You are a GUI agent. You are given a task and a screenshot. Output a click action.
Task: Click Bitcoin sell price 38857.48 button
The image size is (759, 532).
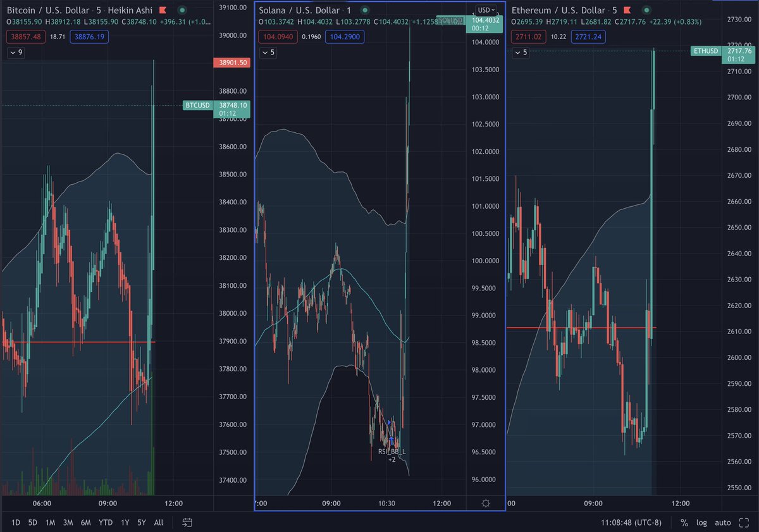click(25, 37)
